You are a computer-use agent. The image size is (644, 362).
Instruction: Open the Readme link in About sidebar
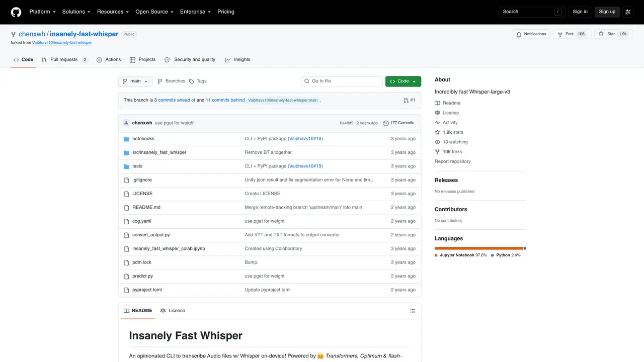(x=448, y=103)
